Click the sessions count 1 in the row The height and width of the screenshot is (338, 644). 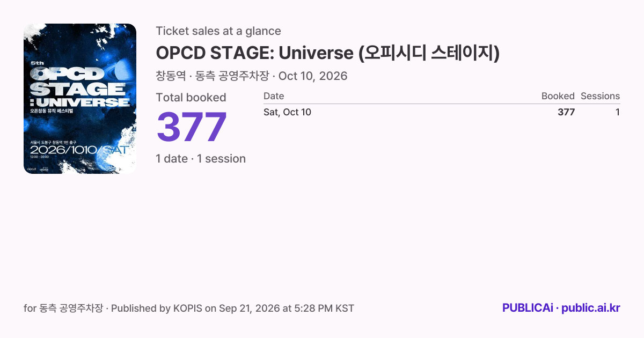coord(618,112)
